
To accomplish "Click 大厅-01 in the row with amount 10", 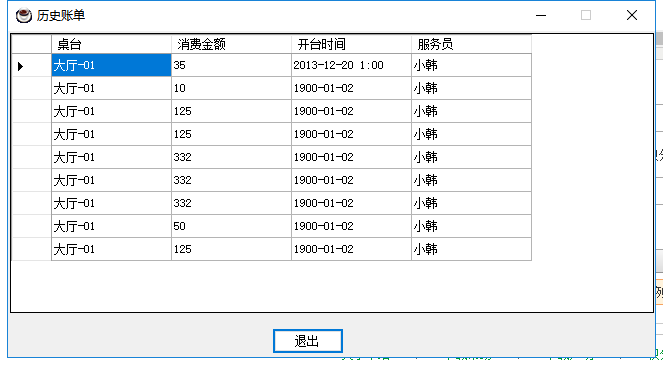I will (x=111, y=88).
